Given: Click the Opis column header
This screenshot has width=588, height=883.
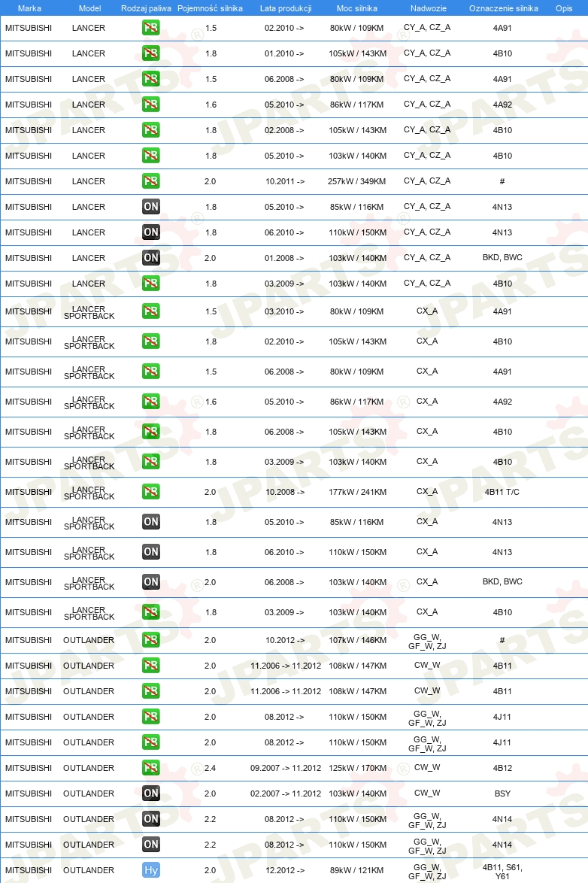Looking at the screenshot, I should tap(564, 8).
